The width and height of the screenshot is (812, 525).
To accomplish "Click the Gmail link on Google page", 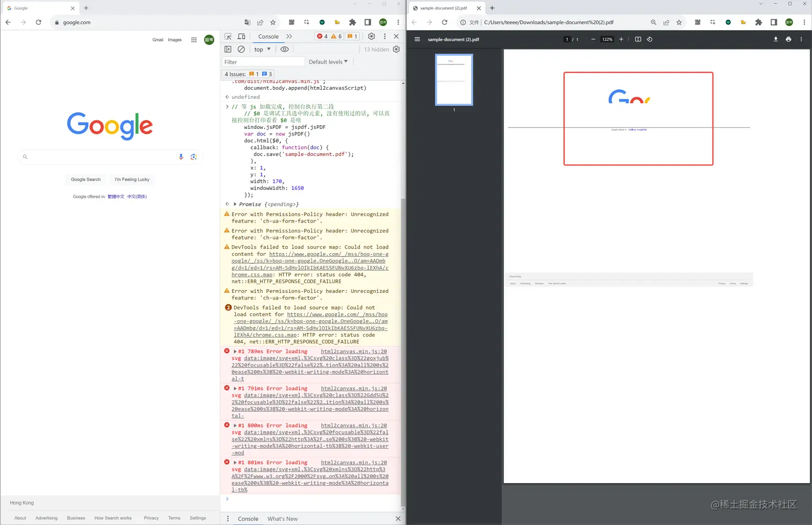I will [x=158, y=40].
